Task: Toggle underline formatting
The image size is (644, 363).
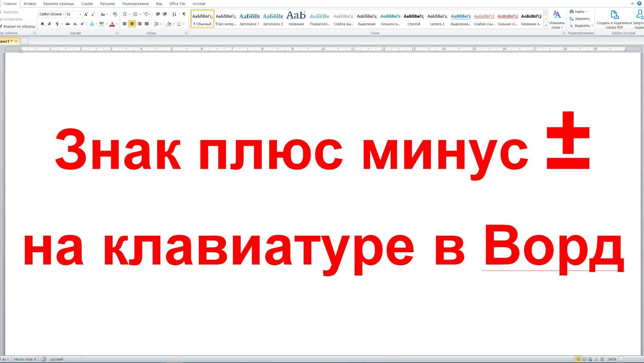Action: click(x=57, y=24)
